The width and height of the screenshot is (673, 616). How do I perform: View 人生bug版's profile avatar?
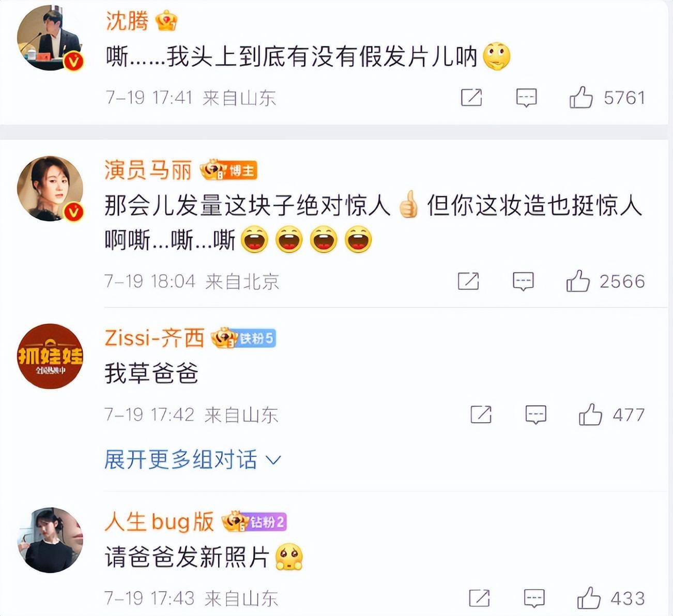50,540
